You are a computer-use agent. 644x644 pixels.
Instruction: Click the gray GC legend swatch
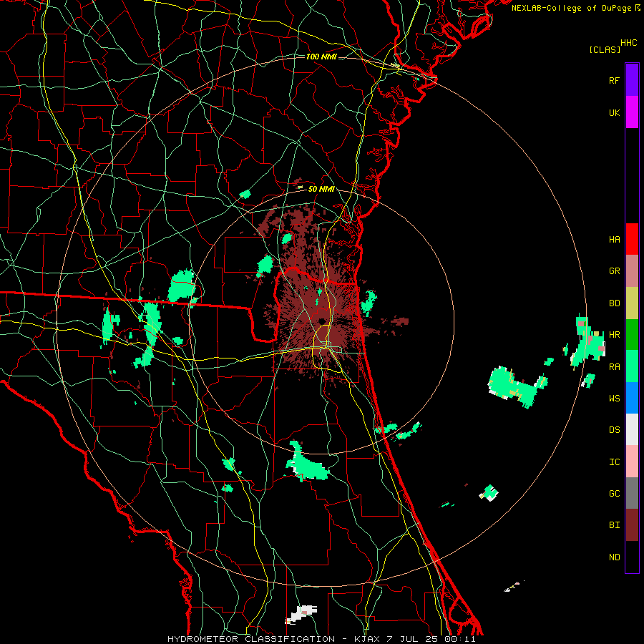pos(632,493)
